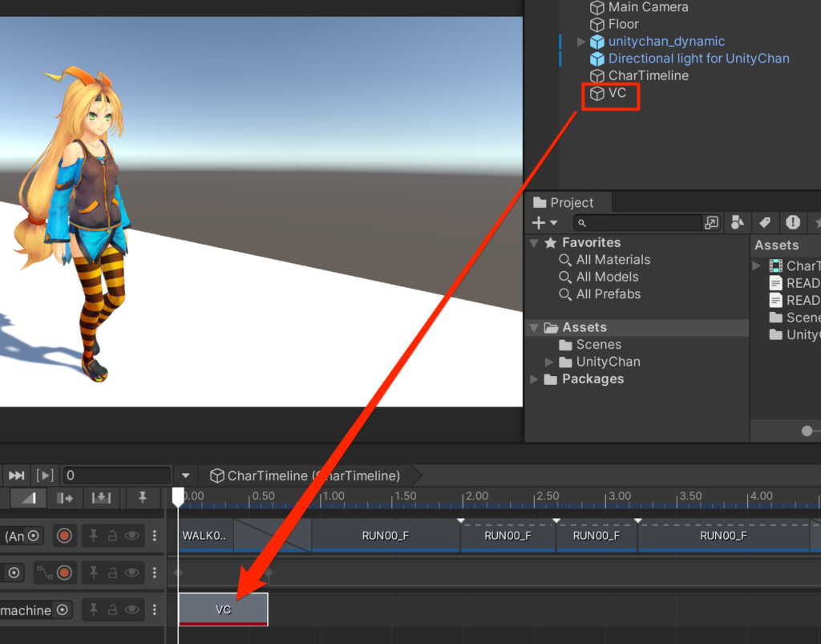Click the Project search field
The height and width of the screenshot is (644, 821).
[637, 223]
